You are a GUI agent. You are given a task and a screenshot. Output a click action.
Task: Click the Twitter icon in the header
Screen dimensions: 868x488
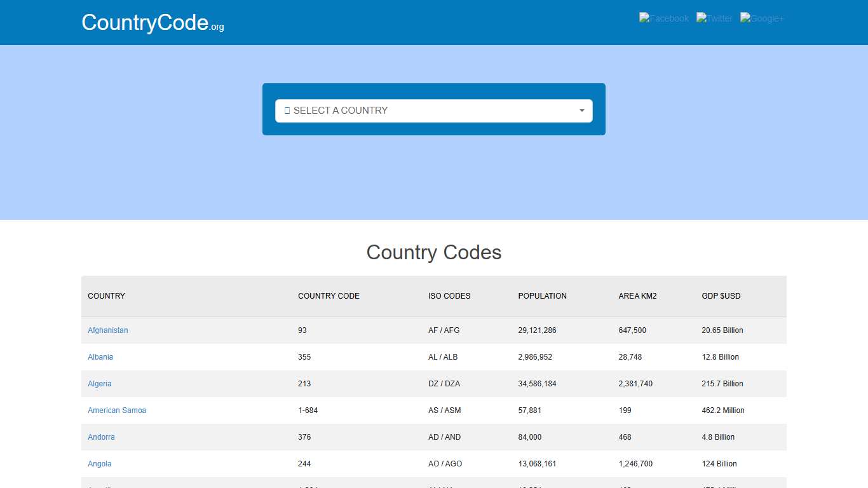[714, 18]
